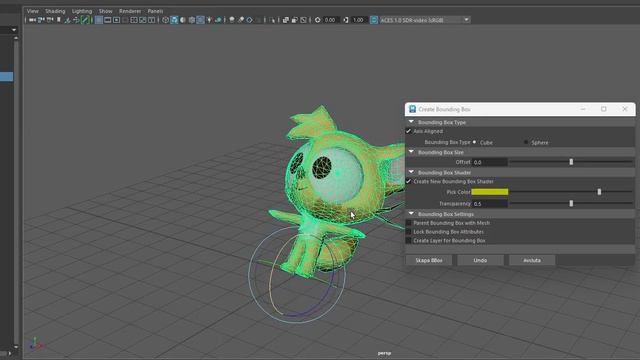The width and height of the screenshot is (640, 360).
Task: Toggle the Textured display icon
Action: tap(200, 20)
